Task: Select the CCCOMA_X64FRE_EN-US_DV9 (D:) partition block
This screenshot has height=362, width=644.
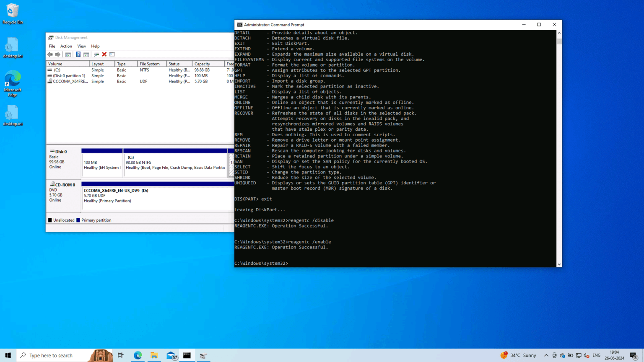Action: click(x=158, y=196)
